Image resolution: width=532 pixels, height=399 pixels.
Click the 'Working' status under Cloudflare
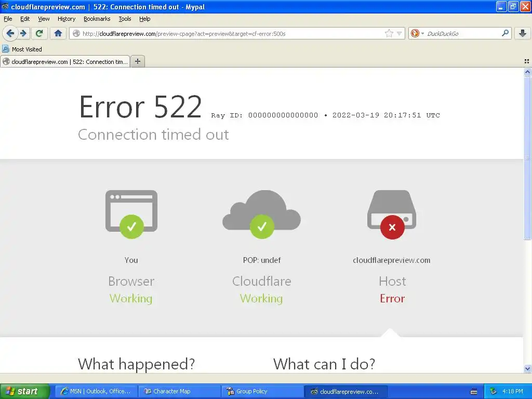tap(261, 299)
